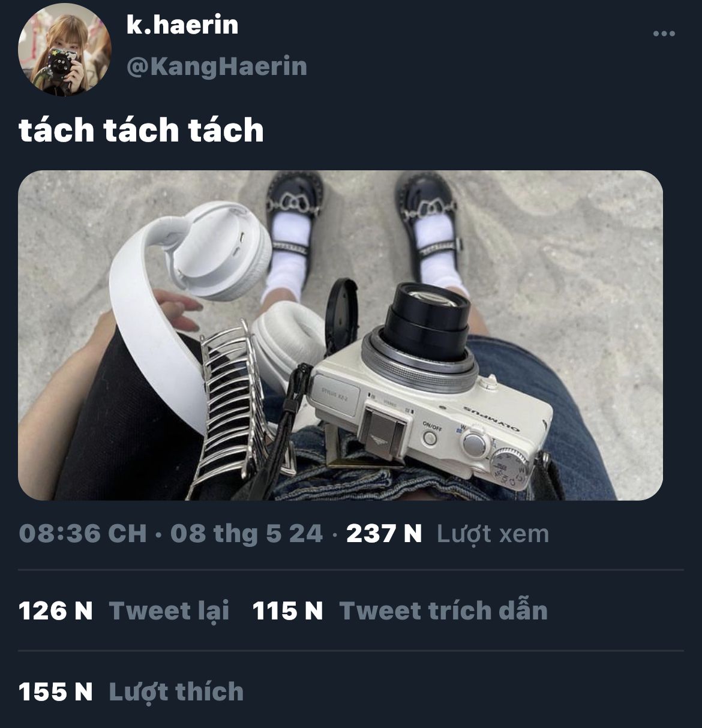Viewport: 702px width, 728px height.
Task: Click the 08:36 CH timestamp
Action: click(83, 533)
